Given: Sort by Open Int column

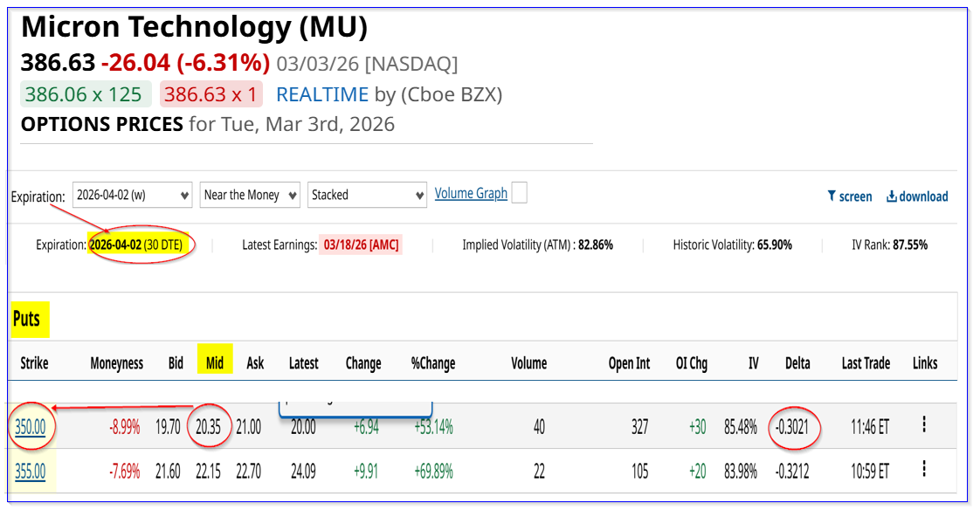Looking at the screenshot, I should tap(629, 363).
